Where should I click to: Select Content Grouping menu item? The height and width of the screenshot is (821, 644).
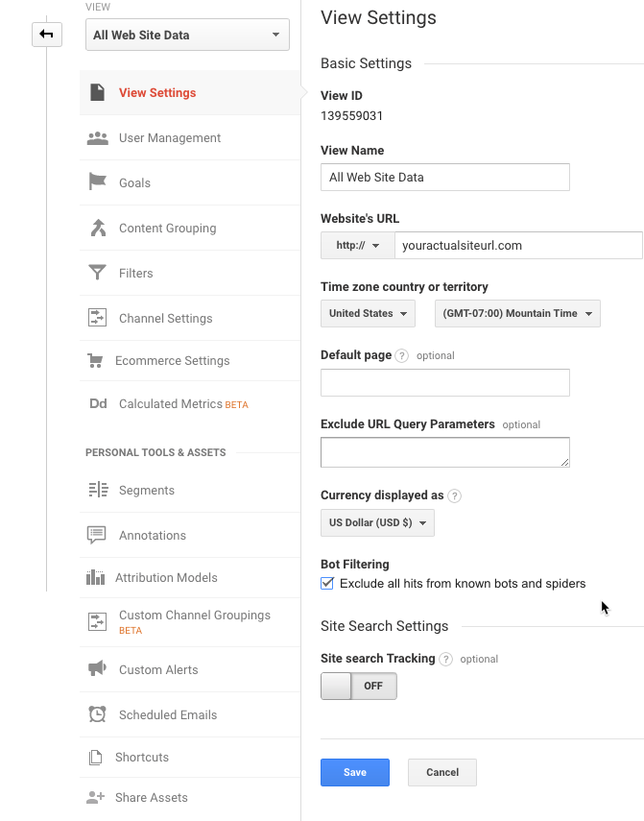click(167, 229)
